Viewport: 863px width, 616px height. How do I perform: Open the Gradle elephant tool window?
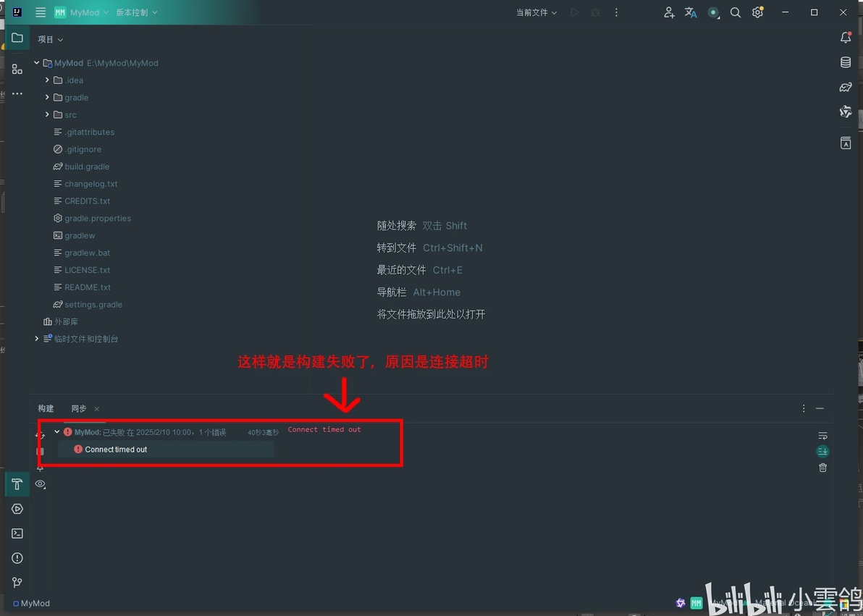click(x=846, y=87)
